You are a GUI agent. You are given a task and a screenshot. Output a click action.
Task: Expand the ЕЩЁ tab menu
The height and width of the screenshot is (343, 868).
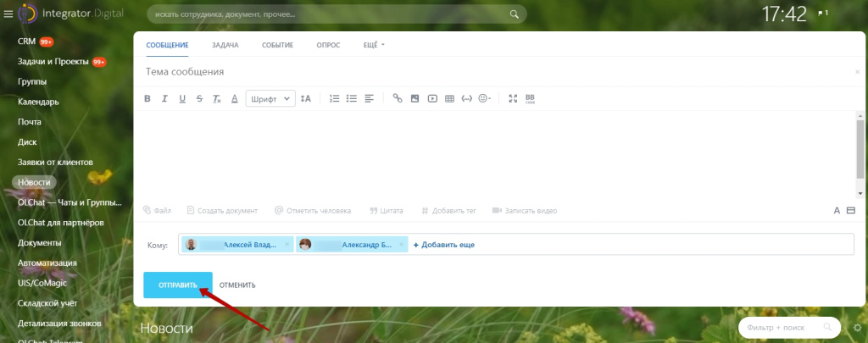pos(374,44)
